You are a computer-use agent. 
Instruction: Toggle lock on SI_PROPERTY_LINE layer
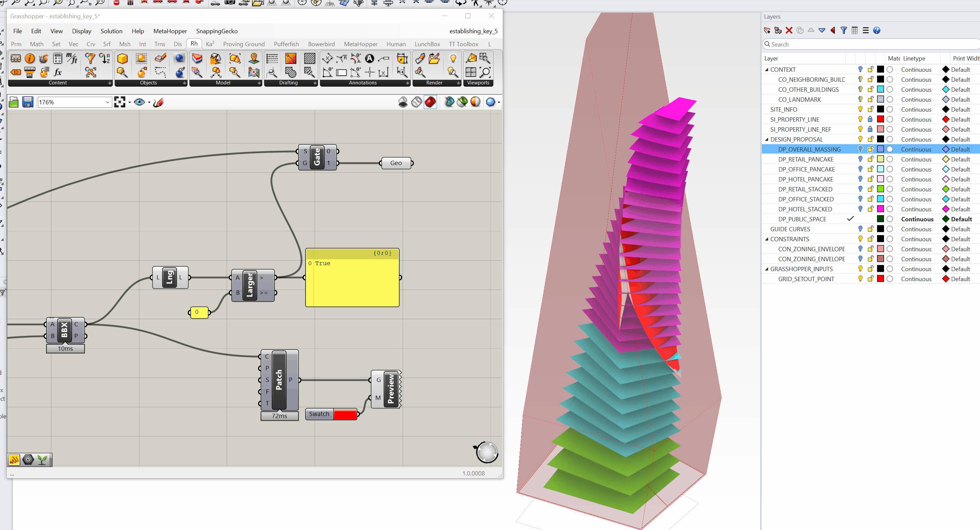[870, 119]
